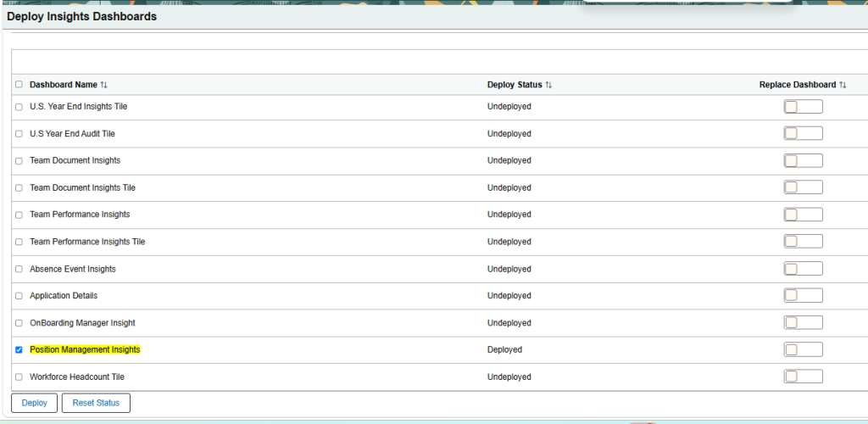This screenshot has width=868, height=424.
Task: Click Undeployed status of OnBoarding Manager Insight
Action: [509, 323]
